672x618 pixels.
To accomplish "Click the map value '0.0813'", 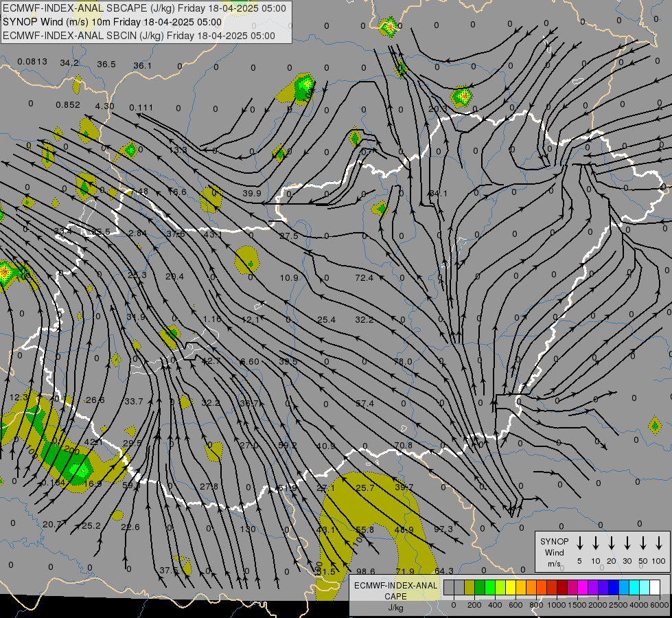I will point(32,62).
